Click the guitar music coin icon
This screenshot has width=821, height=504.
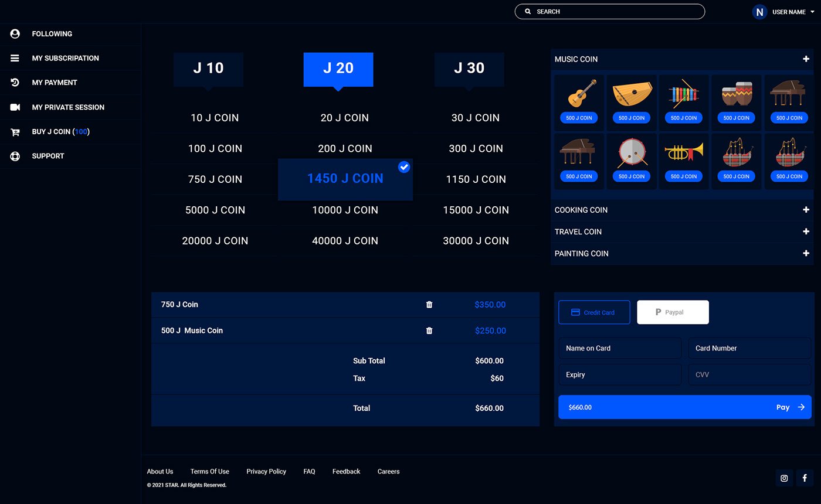579,94
